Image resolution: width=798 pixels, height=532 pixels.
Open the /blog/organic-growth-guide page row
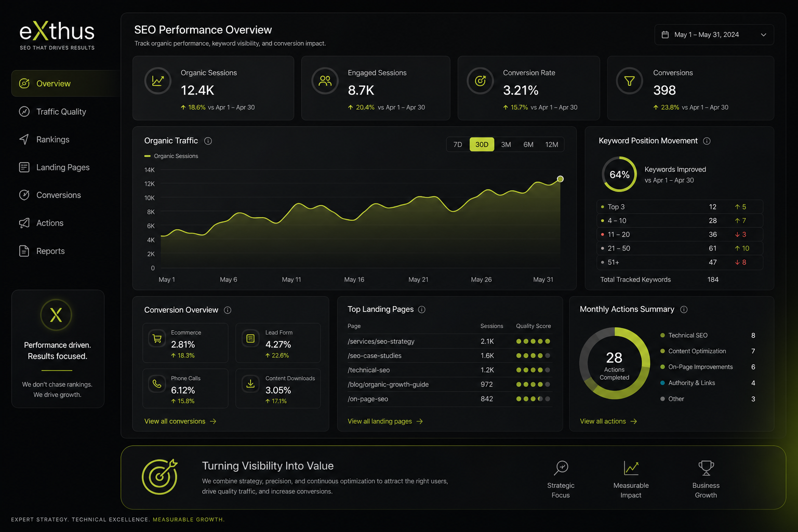[450, 384]
